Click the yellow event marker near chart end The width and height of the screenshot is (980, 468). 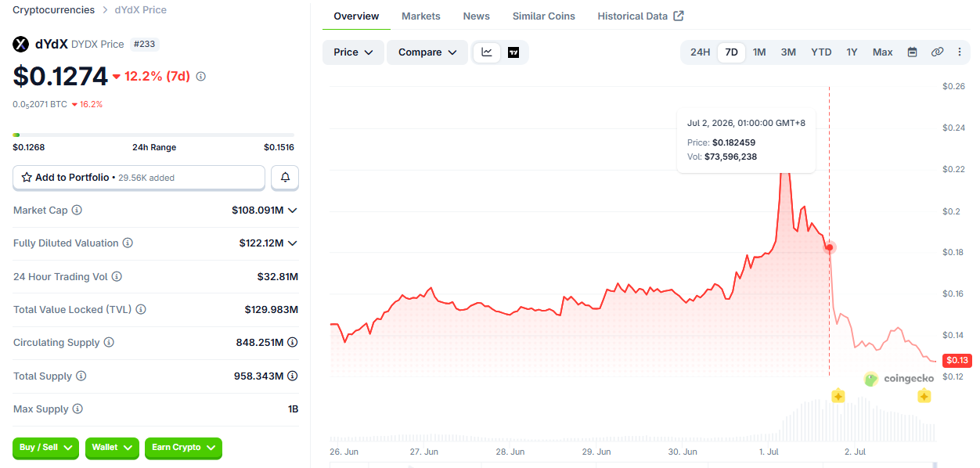click(924, 396)
